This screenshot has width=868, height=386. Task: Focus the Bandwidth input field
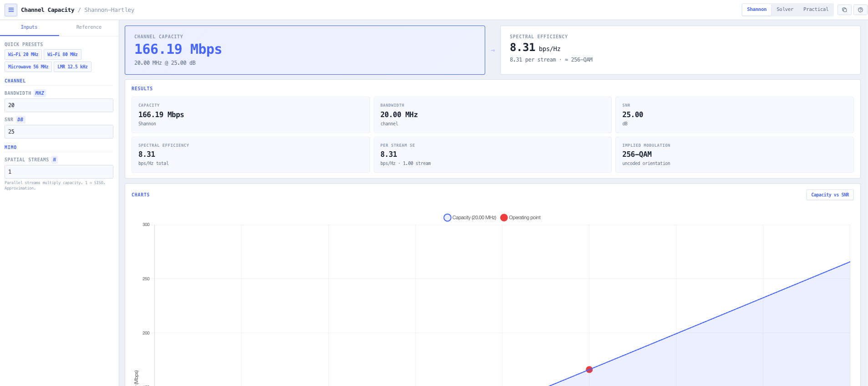click(x=59, y=105)
